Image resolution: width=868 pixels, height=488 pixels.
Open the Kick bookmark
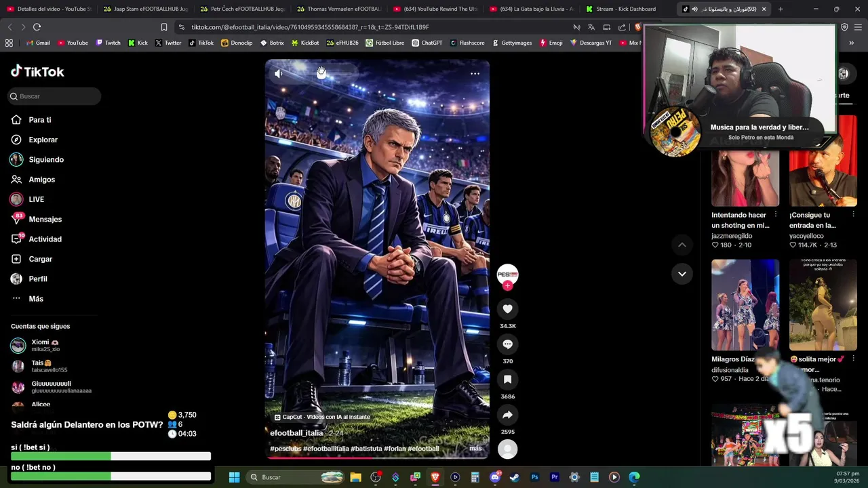[138, 43]
